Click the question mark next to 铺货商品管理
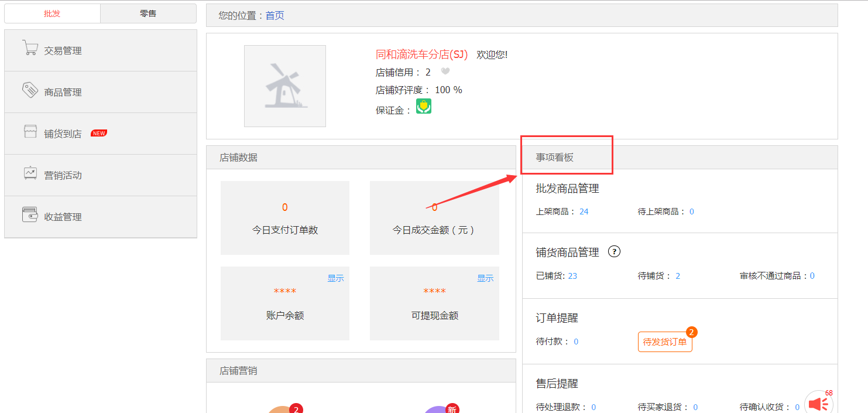The height and width of the screenshot is (413, 868). (614, 252)
